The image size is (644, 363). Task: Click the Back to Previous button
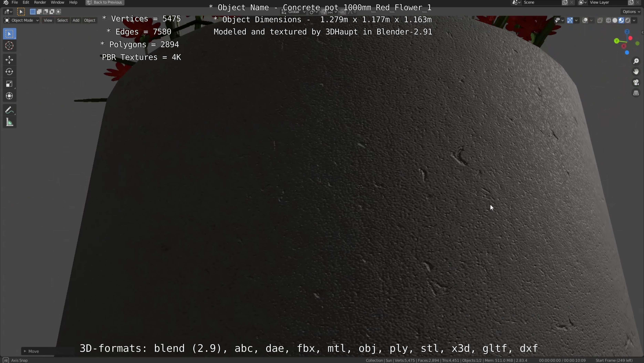tap(105, 3)
